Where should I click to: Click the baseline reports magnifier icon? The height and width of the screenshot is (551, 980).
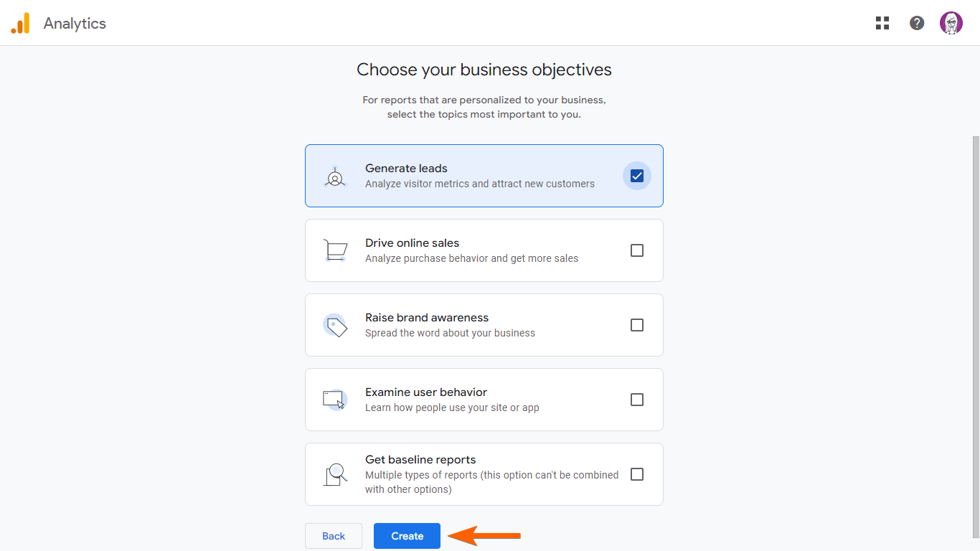(x=334, y=474)
